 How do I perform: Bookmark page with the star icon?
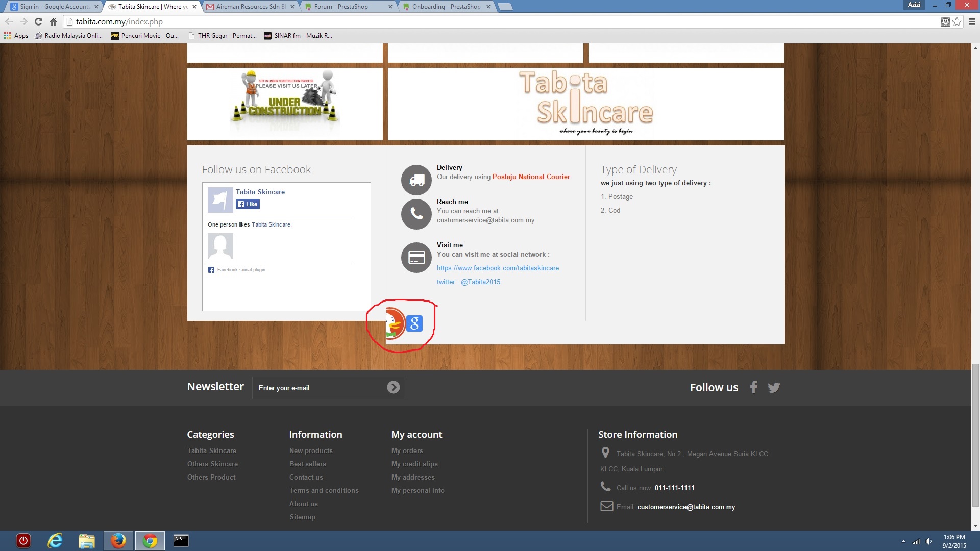pos(957,22)
